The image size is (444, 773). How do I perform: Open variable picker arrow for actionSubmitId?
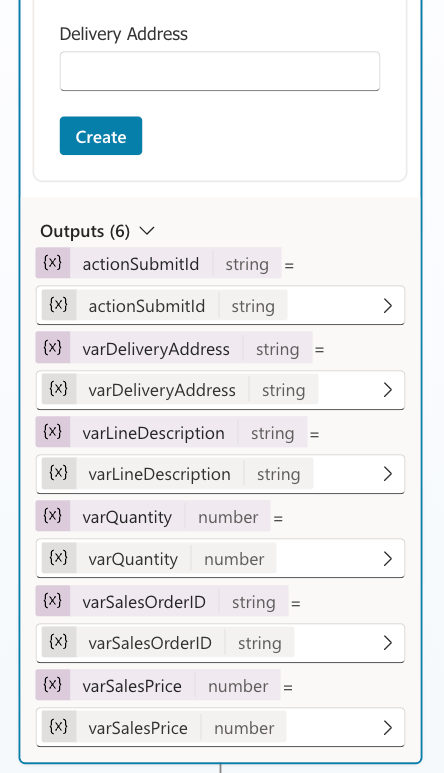[x=388, y=306]
